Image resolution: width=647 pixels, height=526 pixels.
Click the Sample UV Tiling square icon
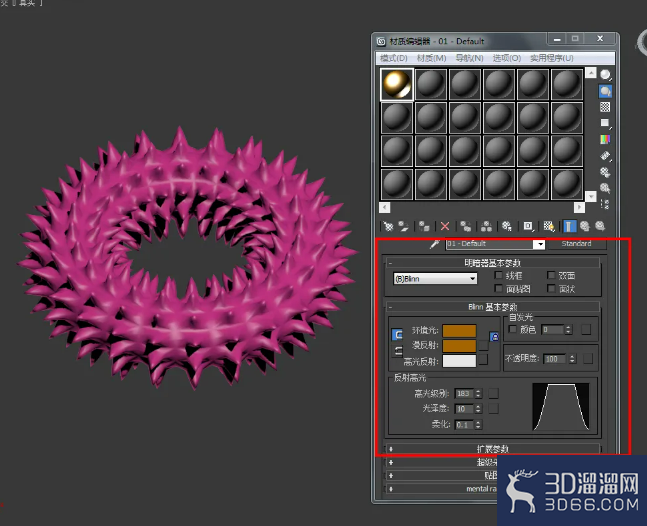point(605,123)
